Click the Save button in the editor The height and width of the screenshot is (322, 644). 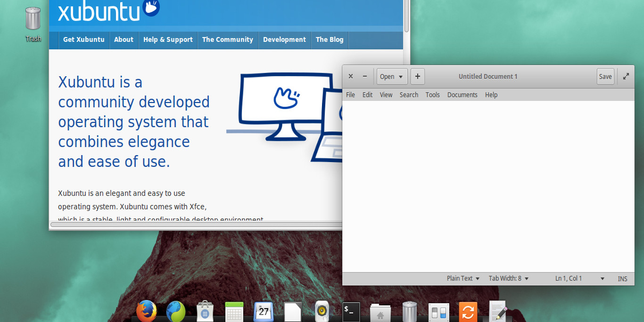pyautogui.click(x=605, y=76)
